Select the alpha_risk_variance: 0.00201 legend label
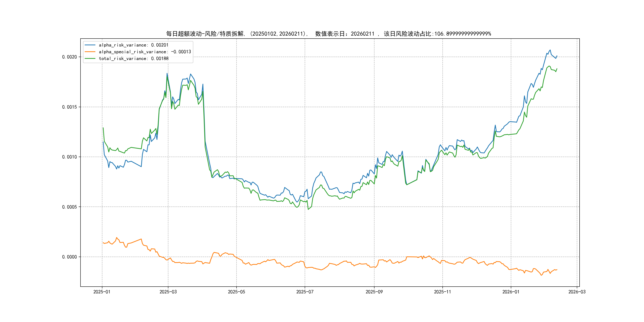The width and height of the screenshot is (644, 322). pyautogui.click(x=134, y=45)
